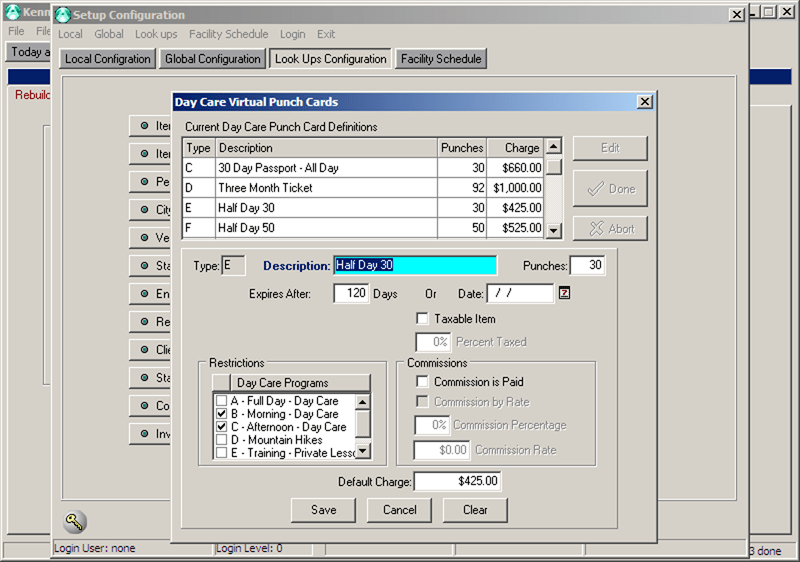This screenshot has height=562, width=800.
Task: Open the Facility Schedule menu
Action: [x=229, y=34]
